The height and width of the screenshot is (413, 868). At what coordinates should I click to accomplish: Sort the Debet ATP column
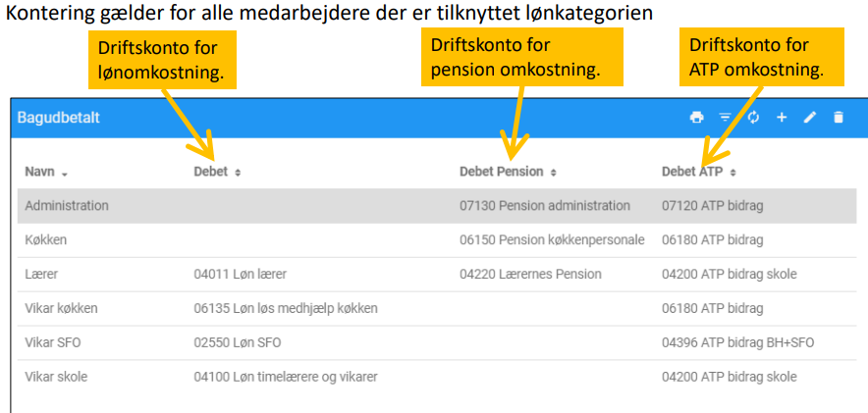(x=732, y=173)
